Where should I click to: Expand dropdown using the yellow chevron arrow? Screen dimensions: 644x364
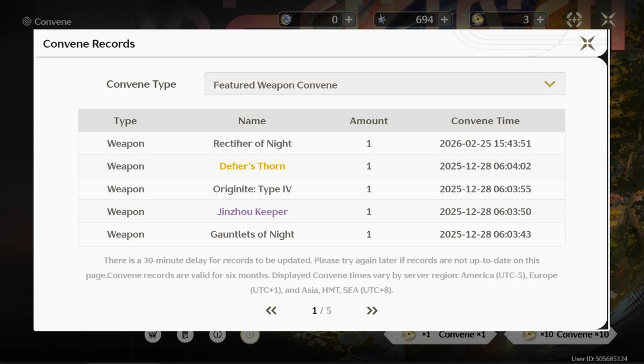click(550, 84)
